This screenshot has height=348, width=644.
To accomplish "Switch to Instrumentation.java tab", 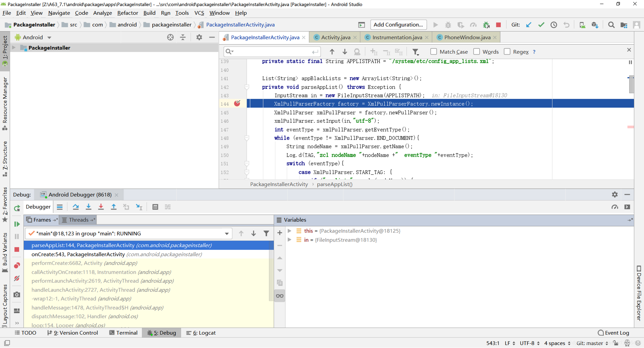I will click(397, 37).
